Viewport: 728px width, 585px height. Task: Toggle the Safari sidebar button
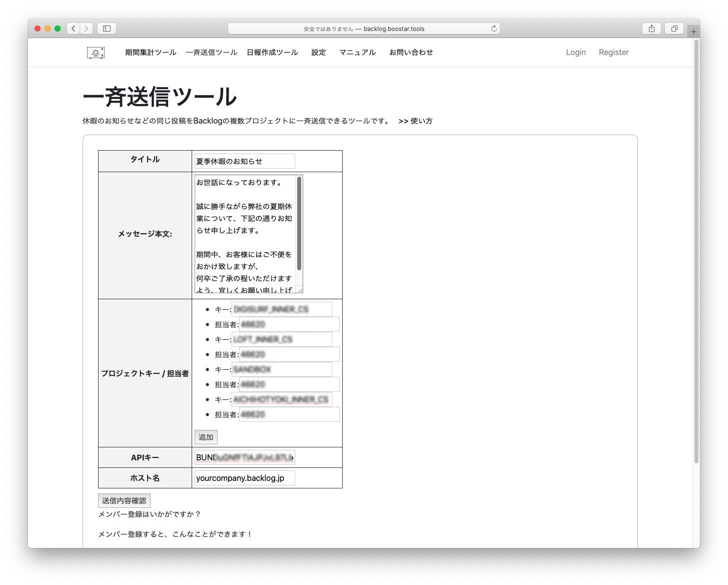[107, 29]
